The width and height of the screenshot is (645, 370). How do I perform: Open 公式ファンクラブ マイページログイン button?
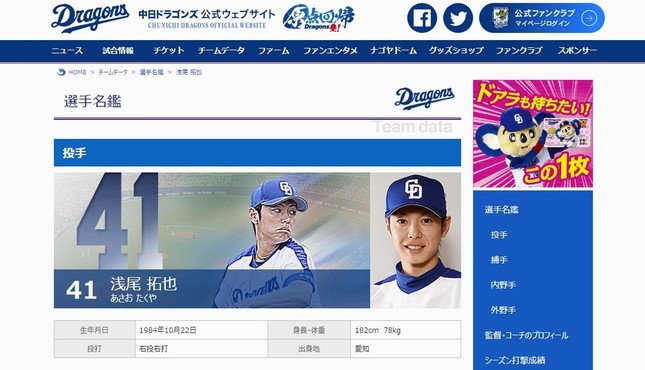pos(542,18)
